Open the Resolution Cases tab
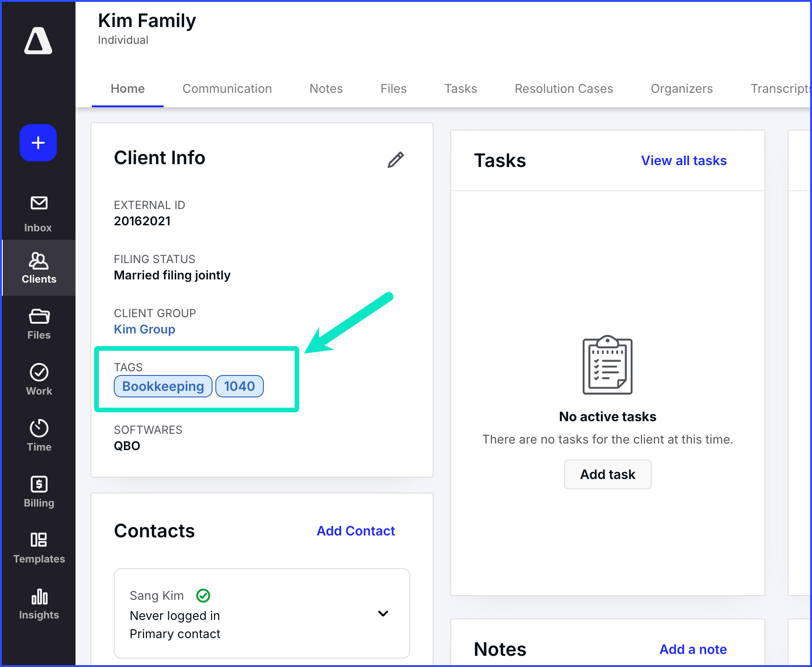 click(564, 89)
